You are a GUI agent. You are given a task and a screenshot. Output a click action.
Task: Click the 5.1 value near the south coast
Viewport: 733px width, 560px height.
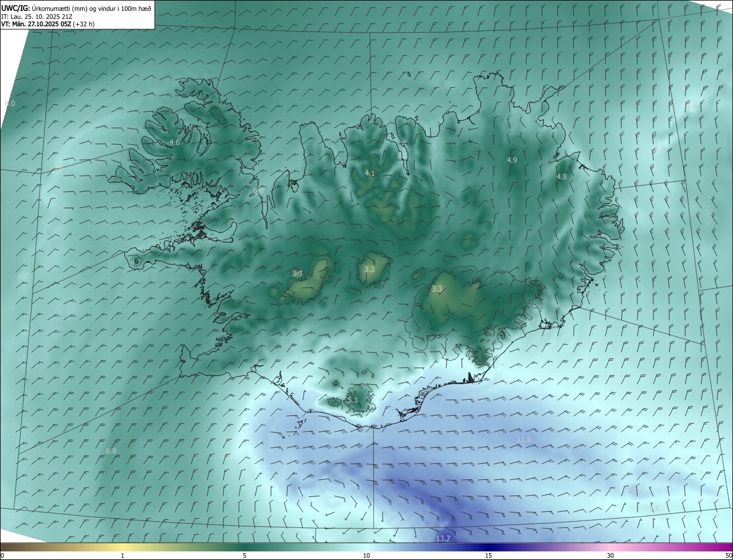[352, 400]
